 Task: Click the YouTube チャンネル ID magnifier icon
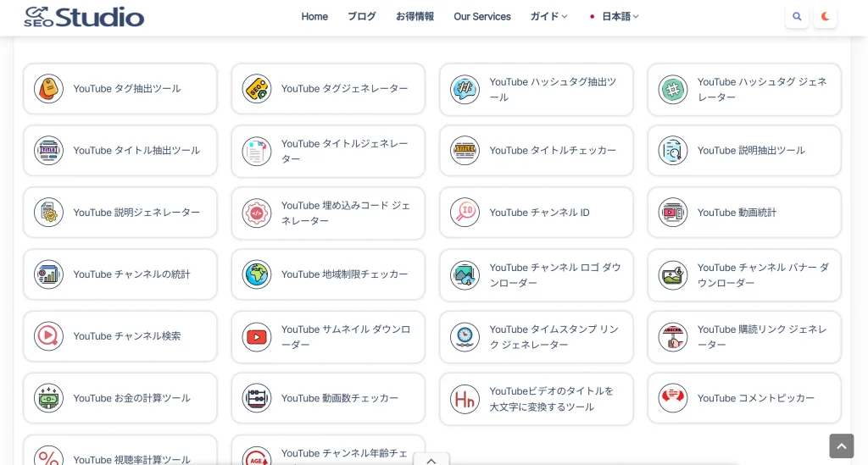pyautogui.click(x=465, y=213)
